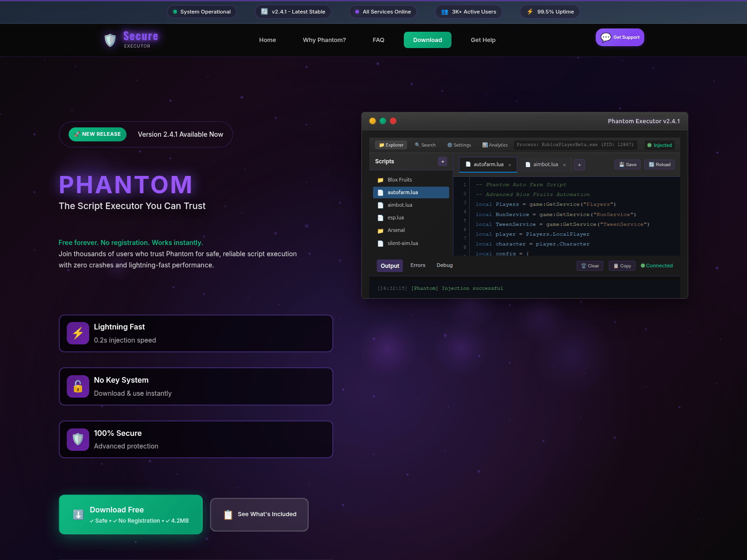Image resolution: width=747 pixels, height=560 pixels.
Task: Click the System Operational status pill
Action: pos(202,12)
